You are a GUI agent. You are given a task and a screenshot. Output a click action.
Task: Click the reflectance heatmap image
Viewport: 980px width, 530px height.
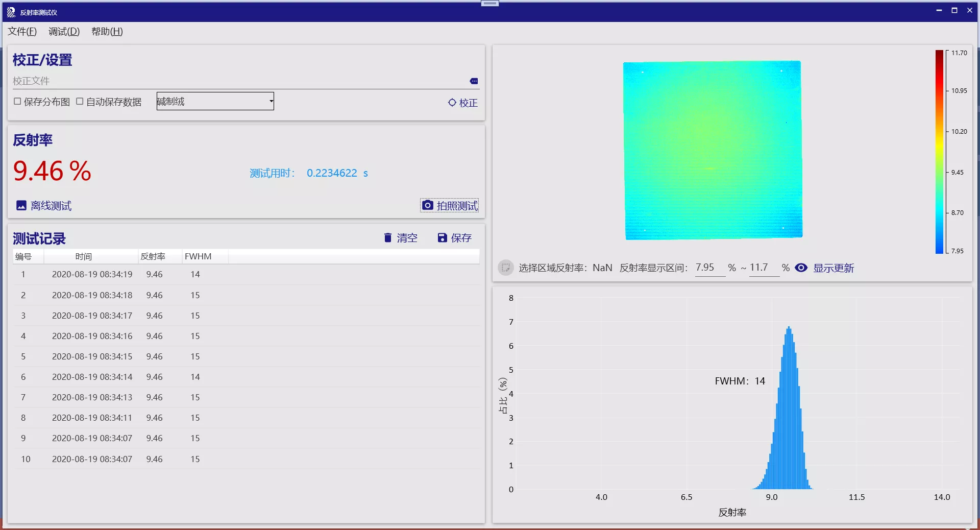coord(713,150)
